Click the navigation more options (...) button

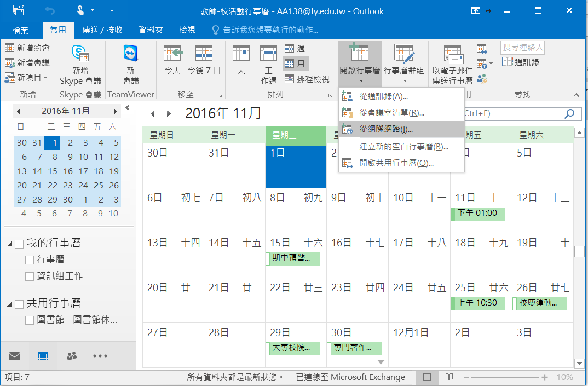(x=100, y=356)
